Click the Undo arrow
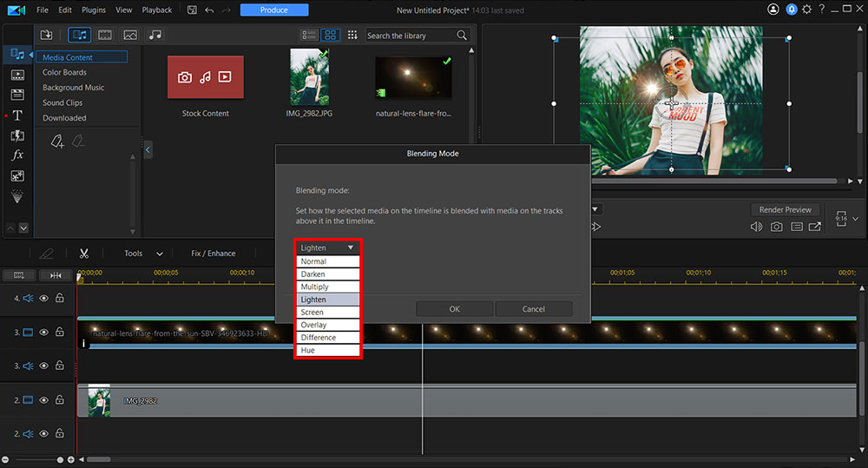The width and height of the screenshot is (868, 468). point(209,10)
